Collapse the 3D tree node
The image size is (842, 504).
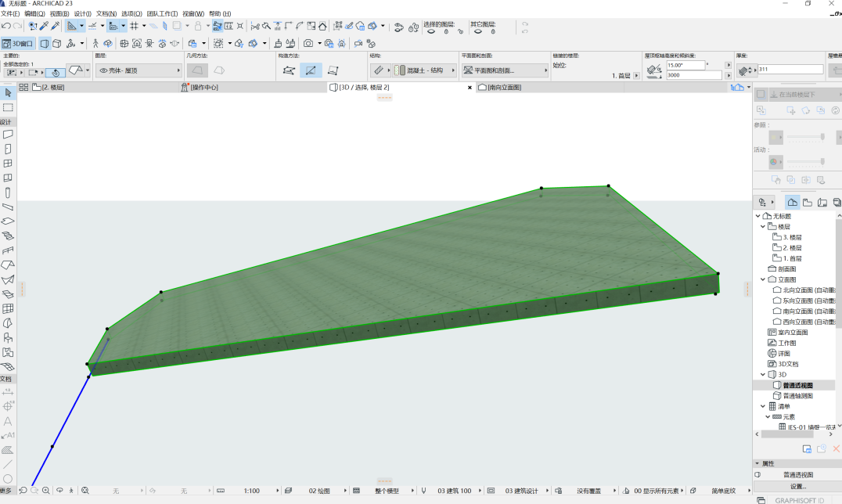click(x=763, y=375)
